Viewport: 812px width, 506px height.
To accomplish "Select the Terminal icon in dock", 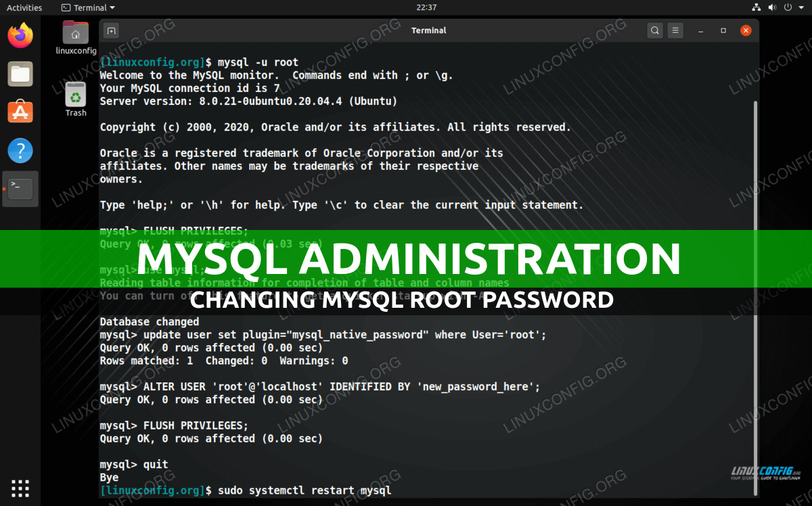I will click(20, 189).
